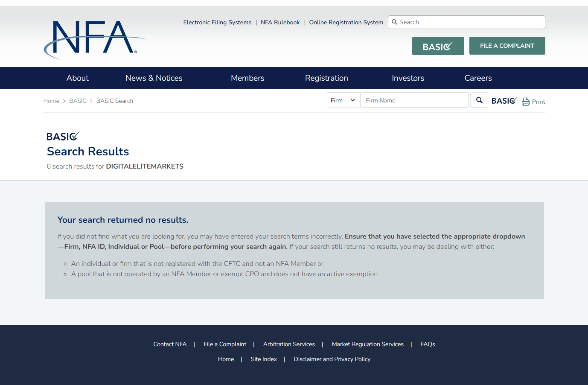
Task: Click the Search Results heading
Action: coord(88,152)
